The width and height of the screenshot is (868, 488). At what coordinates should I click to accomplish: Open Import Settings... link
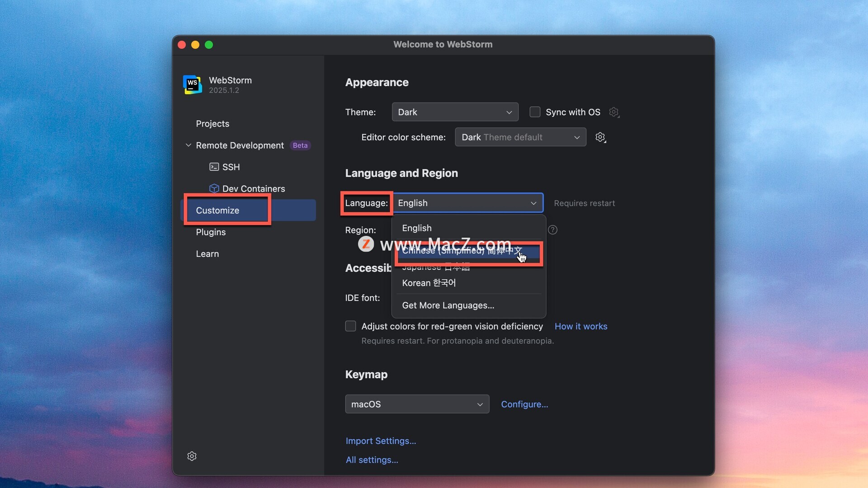click(x=381, y=441)
